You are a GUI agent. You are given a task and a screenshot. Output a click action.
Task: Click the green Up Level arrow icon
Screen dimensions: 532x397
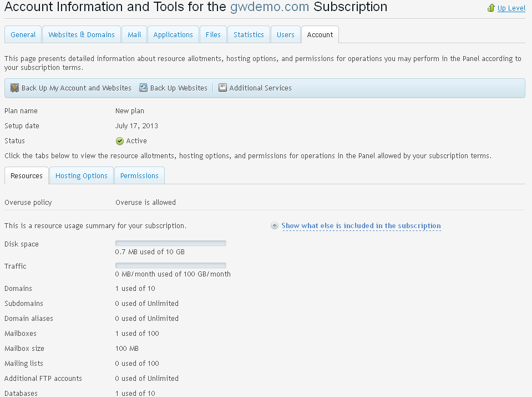click(x=491, y=8)
